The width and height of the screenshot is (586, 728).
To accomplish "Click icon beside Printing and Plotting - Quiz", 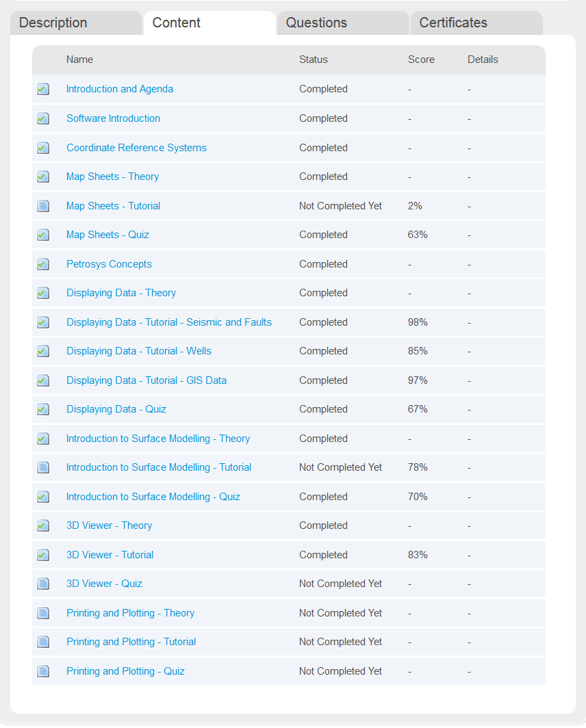I will pyautogui.click(x=43, y=671).
